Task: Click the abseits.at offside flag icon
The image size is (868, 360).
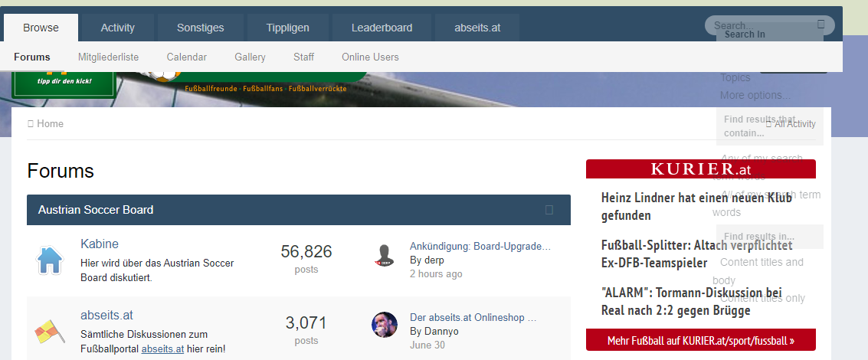Action: (x=50, y=331)
